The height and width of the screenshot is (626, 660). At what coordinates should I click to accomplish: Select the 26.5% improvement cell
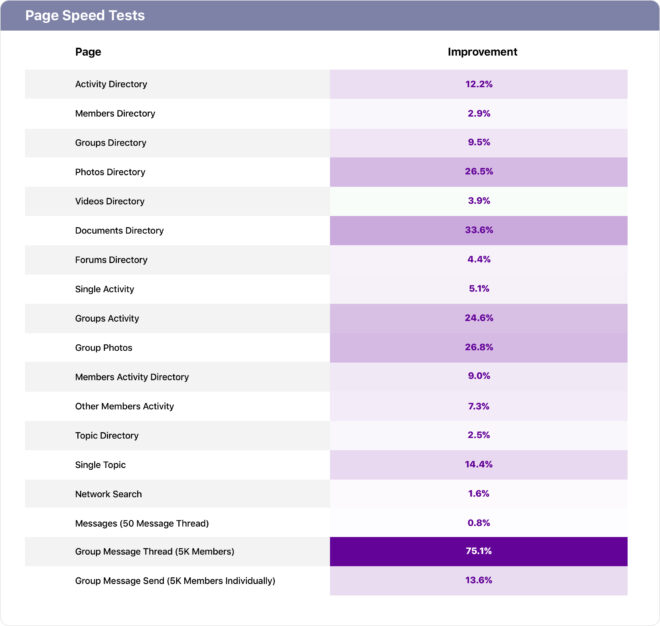479,172
